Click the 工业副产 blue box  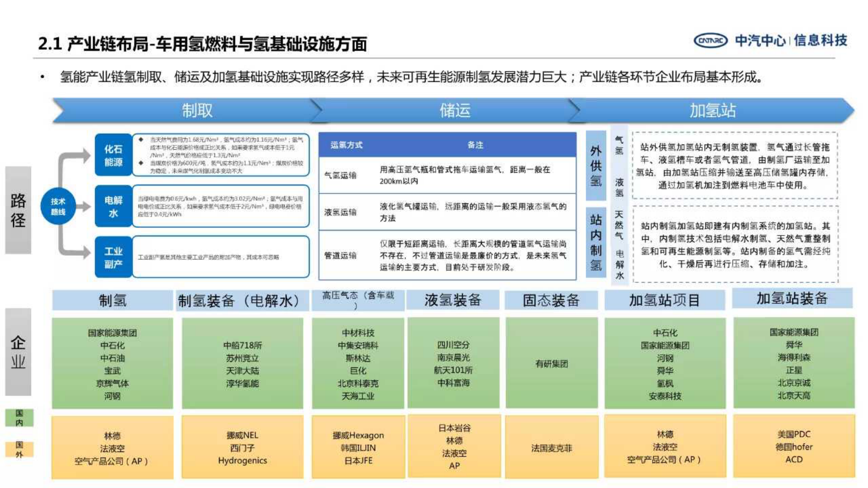113,257
